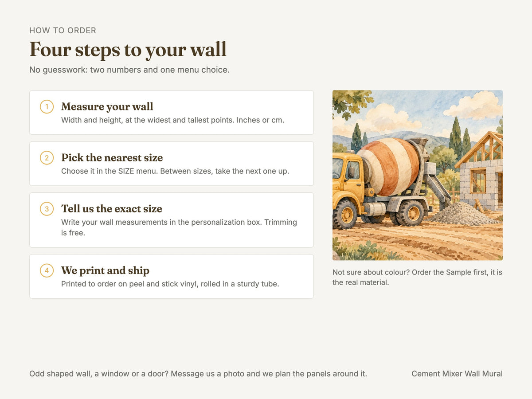Click the 'HOW TO ORDER' label
532x399 pixels.
click(63, 31)
